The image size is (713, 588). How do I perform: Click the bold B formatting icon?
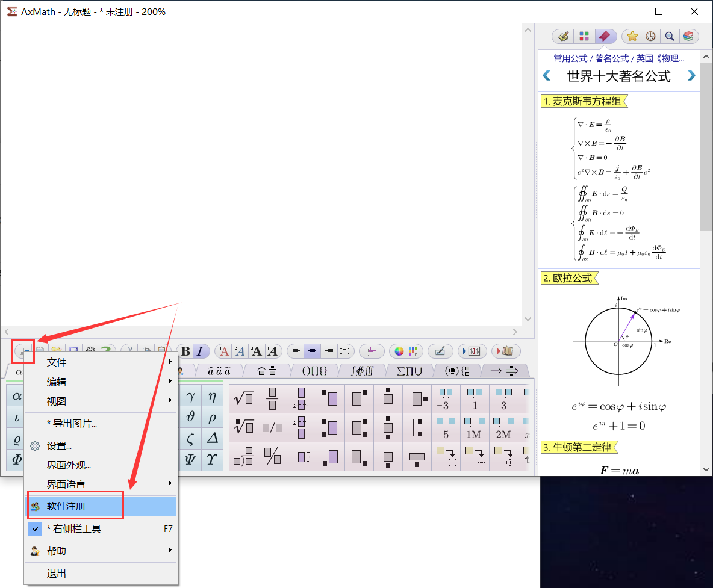tap(185, 351)
